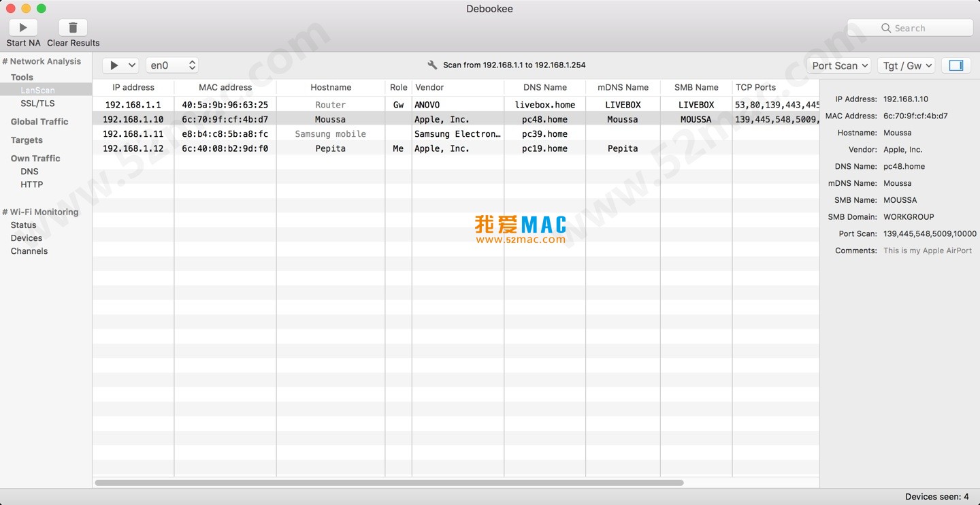Image resolution: width=980 pixels, height=505 pixels.
Task: Open the Tgt / Gw dropdown
Action: click(906, 65)
